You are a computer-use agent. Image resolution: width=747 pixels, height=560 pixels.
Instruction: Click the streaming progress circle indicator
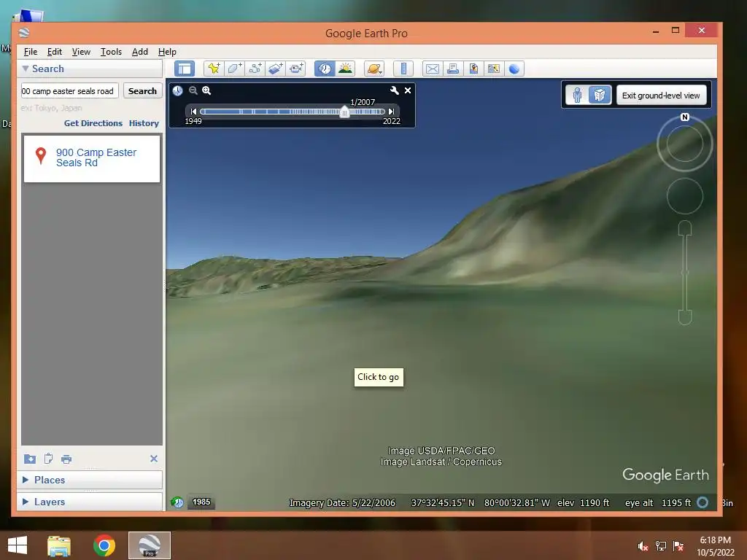pyautogui.click(x=703, y=502)
